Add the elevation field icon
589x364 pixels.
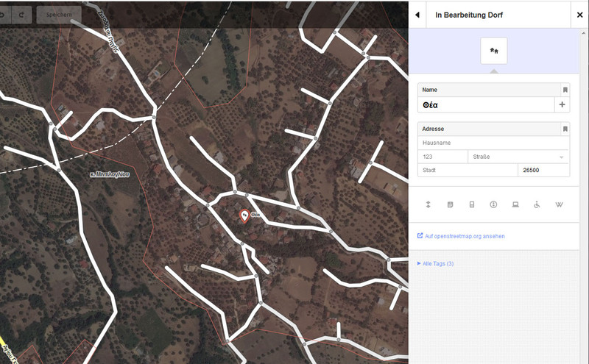point(428,204)
